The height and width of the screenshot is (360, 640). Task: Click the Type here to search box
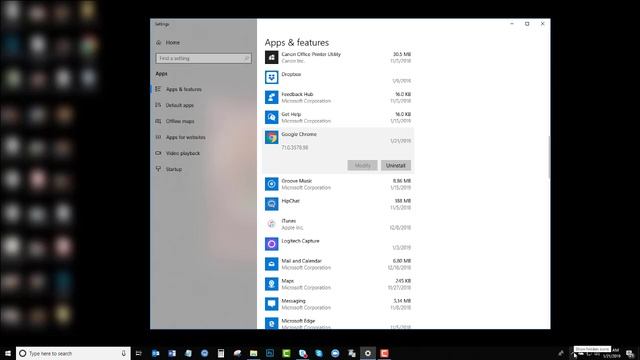pos(73,353)
